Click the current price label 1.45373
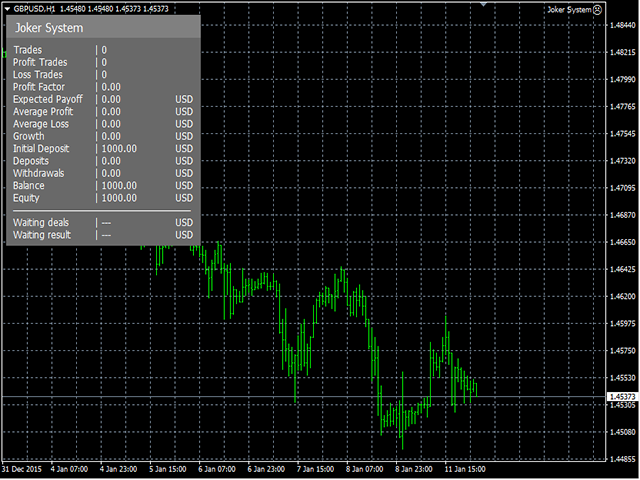Screen dimensions: 640x480 (622, 397)
